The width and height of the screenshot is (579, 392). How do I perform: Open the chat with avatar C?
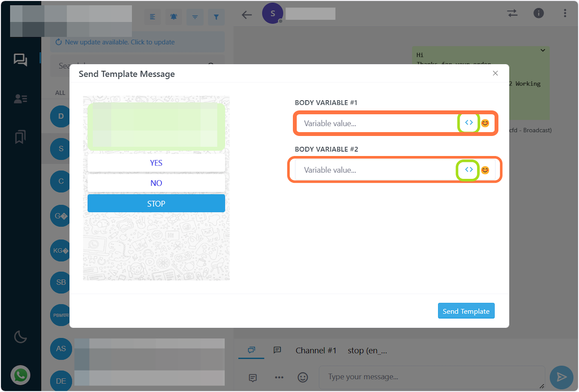point(61,181)
